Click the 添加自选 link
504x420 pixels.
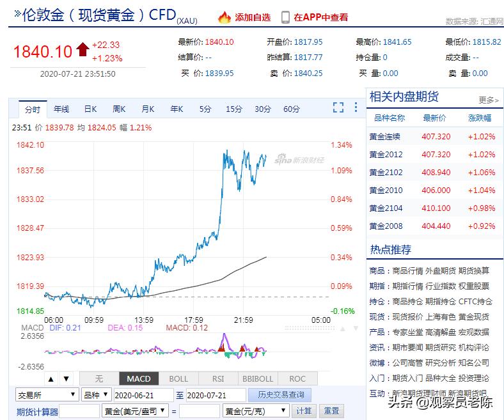(x=253, y=17)
